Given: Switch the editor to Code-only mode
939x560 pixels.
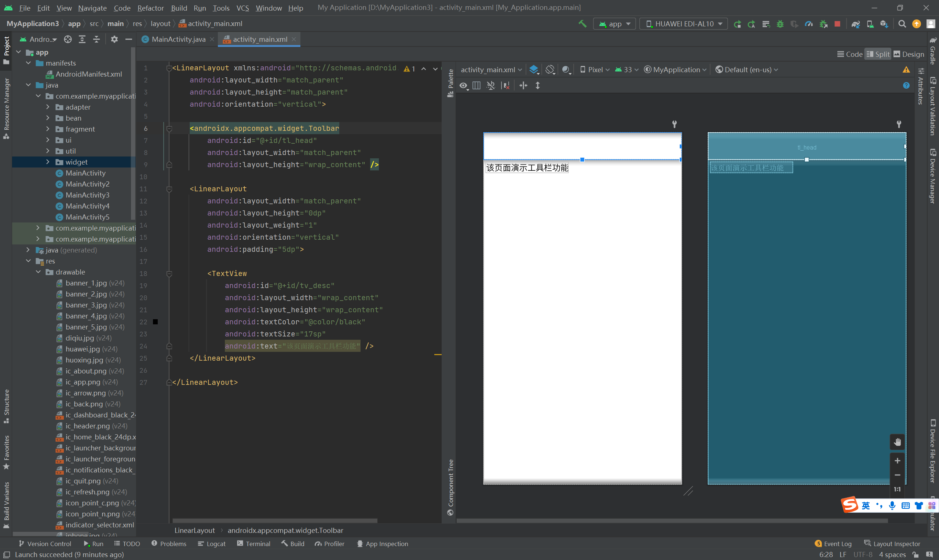Looking at the screenshot, I should click(850, 54).
